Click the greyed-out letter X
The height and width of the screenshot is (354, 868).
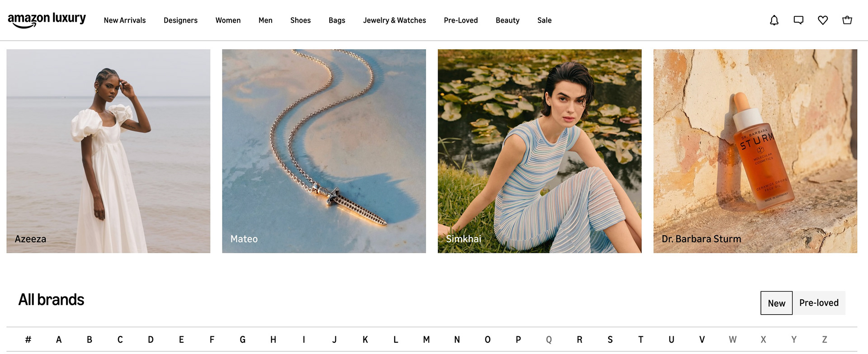pos(764,340)
